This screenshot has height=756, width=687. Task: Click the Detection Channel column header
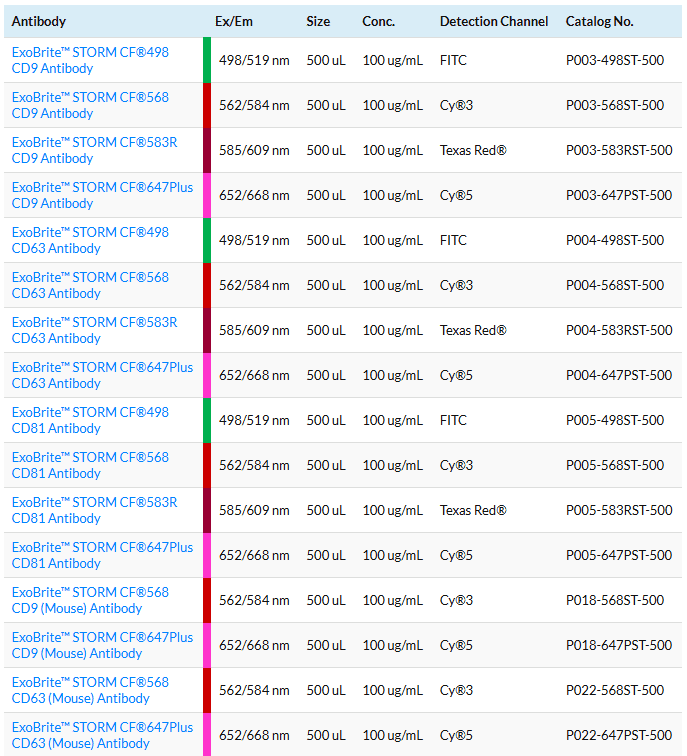[x=494, y=21]
